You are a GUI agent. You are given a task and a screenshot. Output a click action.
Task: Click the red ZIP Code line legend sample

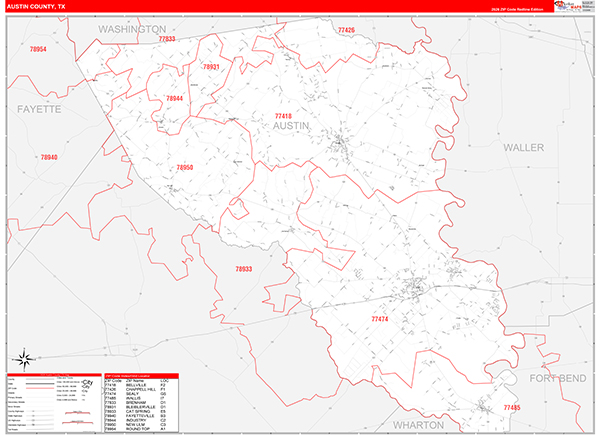39,388
